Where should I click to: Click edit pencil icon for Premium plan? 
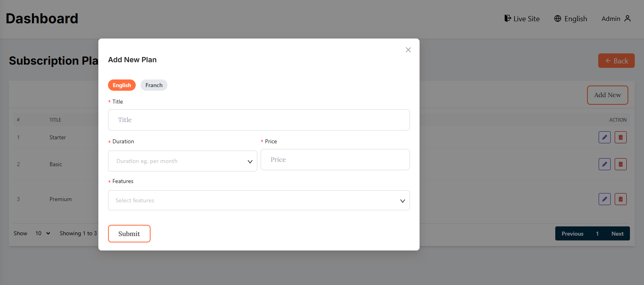coord(604,199)
